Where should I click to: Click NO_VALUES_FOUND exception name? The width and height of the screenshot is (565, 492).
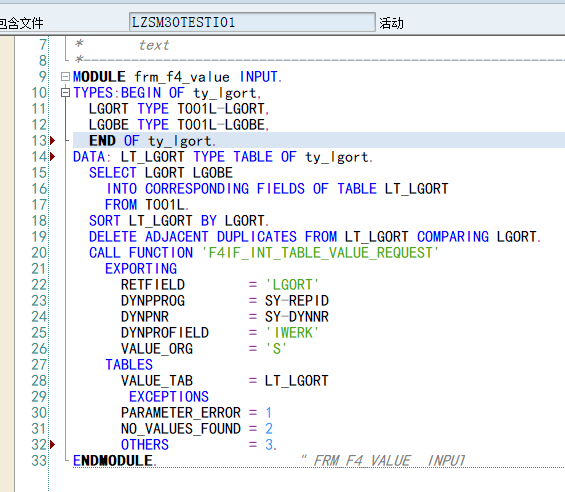(x=181, y=429)
